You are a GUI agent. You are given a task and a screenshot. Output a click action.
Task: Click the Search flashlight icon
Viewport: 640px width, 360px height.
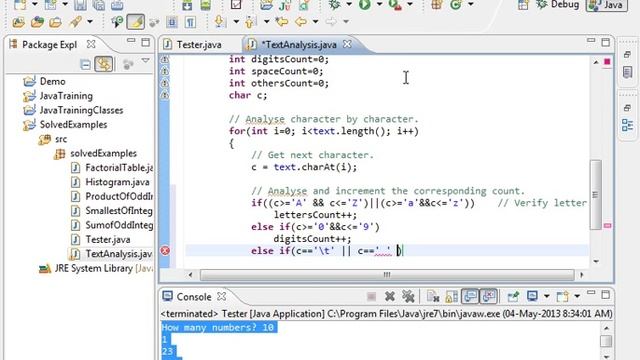tap(76, 22)
